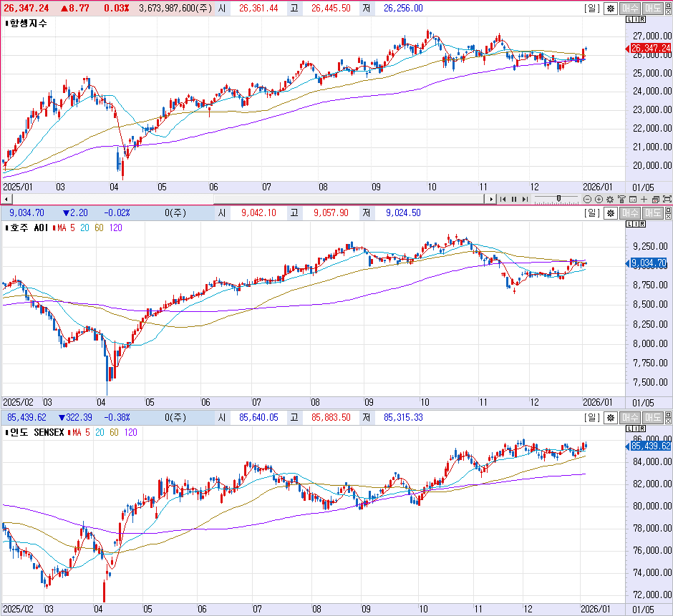Adjust the candle width slider handle
The image size is (673, 616).
559,198
